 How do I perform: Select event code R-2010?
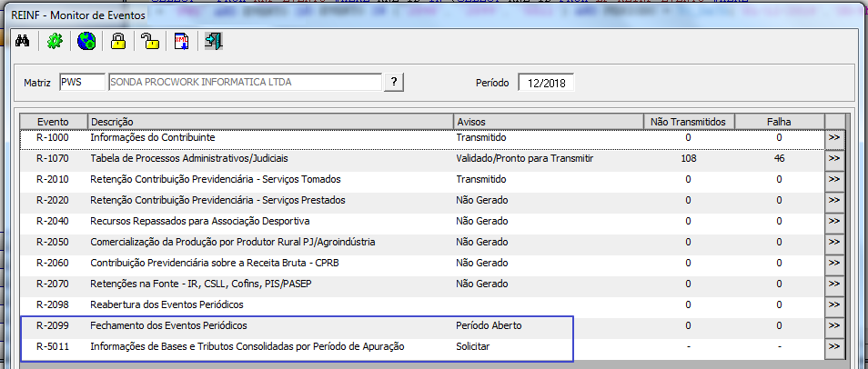52,179
